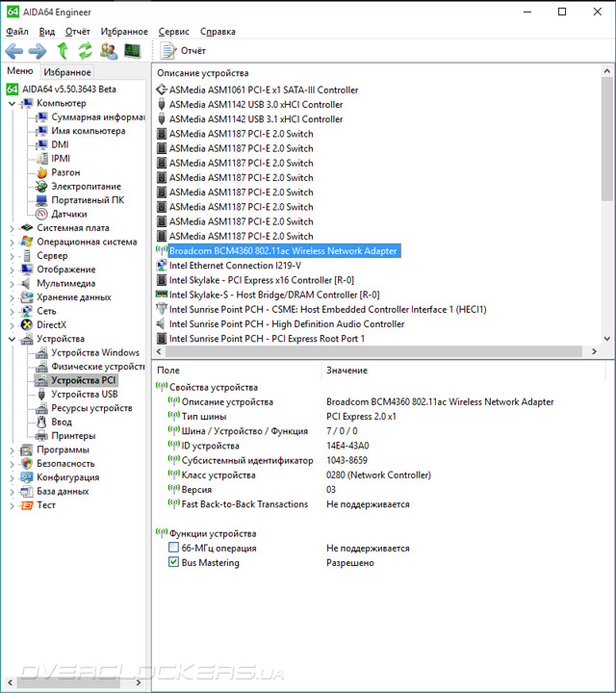Select Intel Sunrise Point CSME HECI1 row
Image resolution: width=616 pixels, height=693 pixels.
[x=327, y=309]
